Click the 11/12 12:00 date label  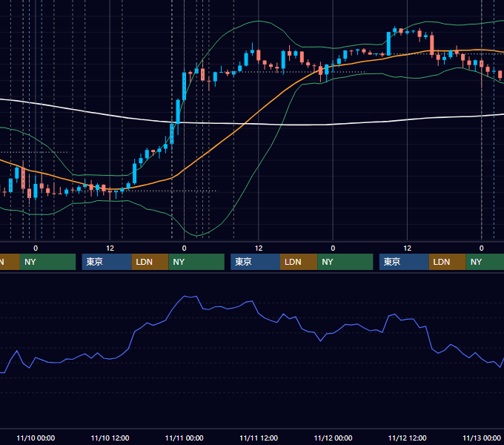[407, 438]
